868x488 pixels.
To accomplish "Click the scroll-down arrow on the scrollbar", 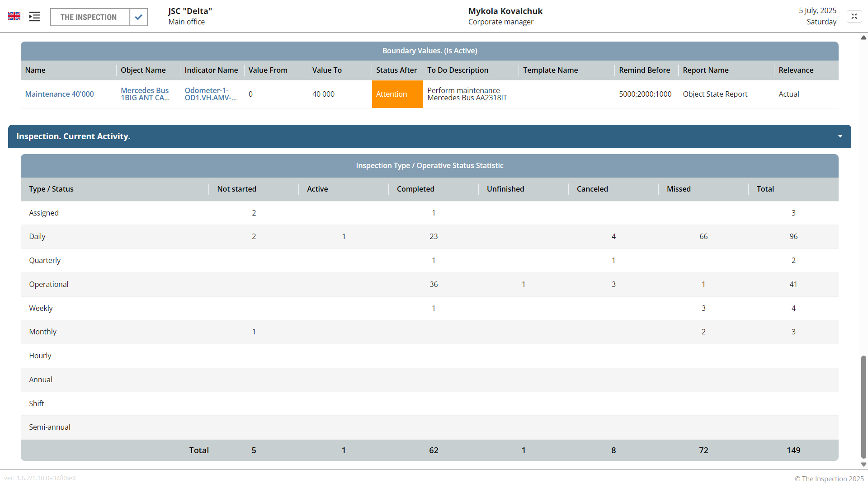I will pos(864,465).
